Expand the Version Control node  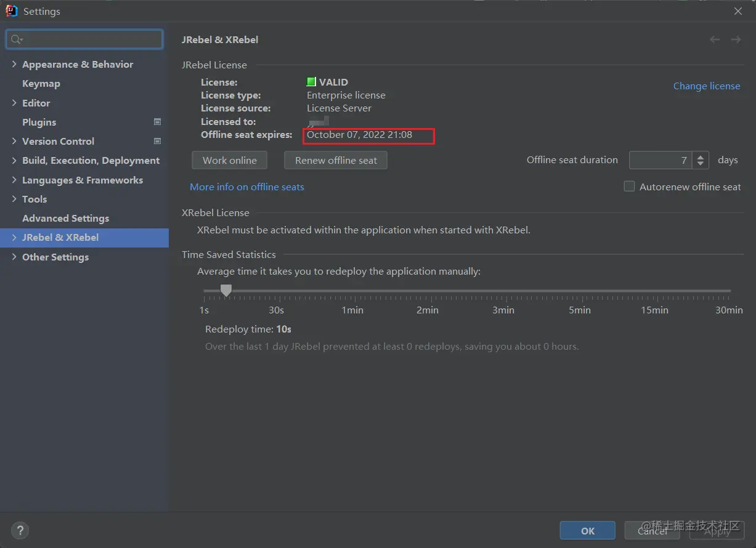[14, 141]
